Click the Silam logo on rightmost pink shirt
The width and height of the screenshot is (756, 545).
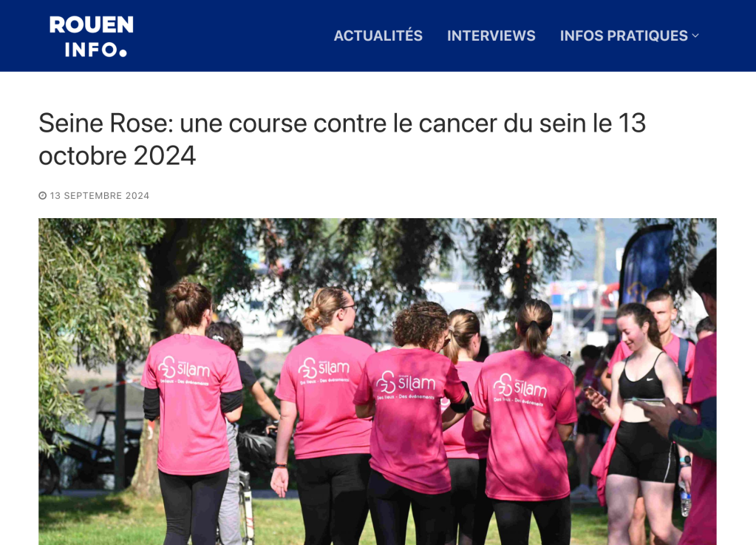(520, 389)
